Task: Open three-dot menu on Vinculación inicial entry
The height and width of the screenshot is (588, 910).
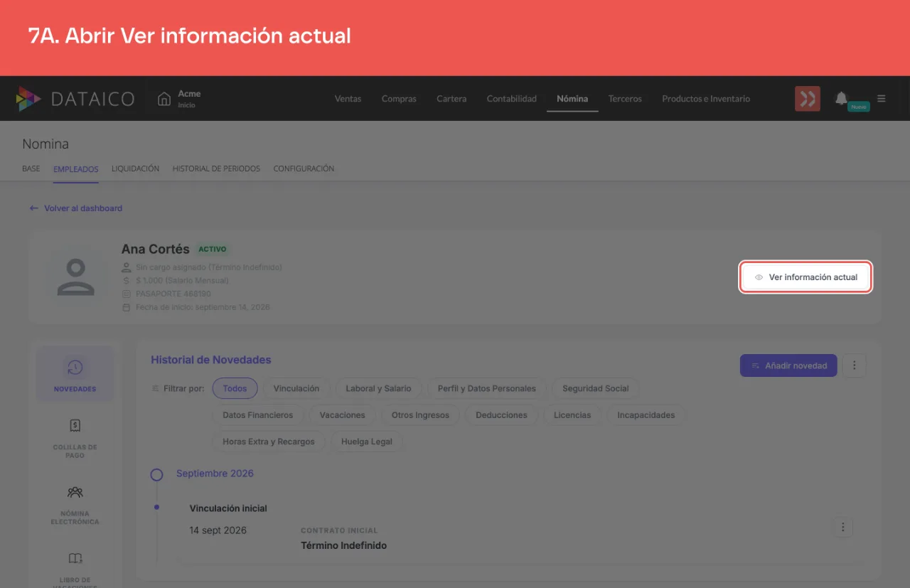Action: click(842, 527)
